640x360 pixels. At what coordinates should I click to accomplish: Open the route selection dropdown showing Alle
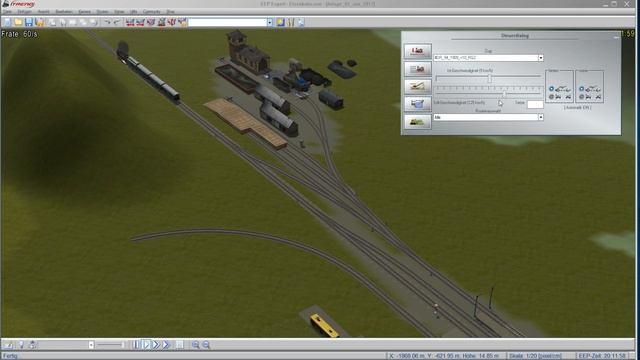[x=541, y=117]
